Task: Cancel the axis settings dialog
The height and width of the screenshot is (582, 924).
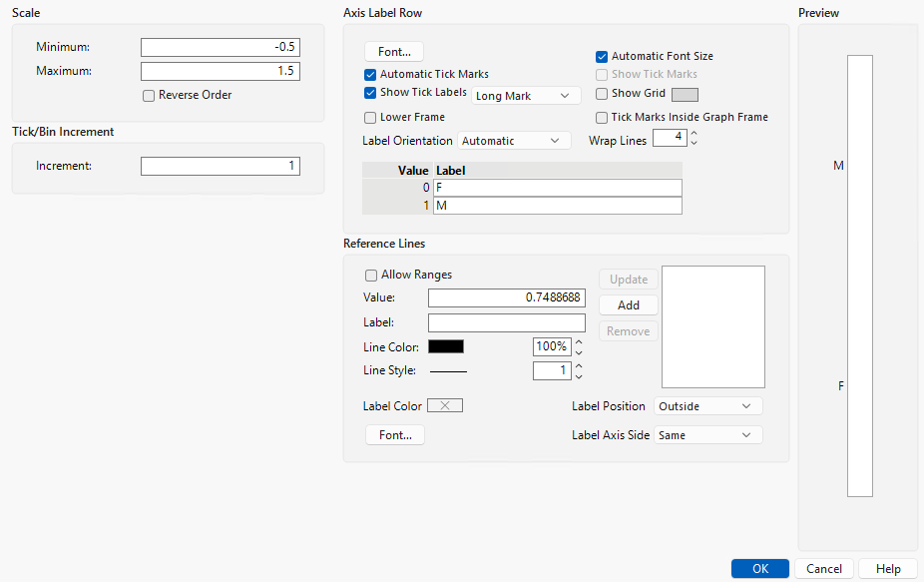Action: coord(823,568)
